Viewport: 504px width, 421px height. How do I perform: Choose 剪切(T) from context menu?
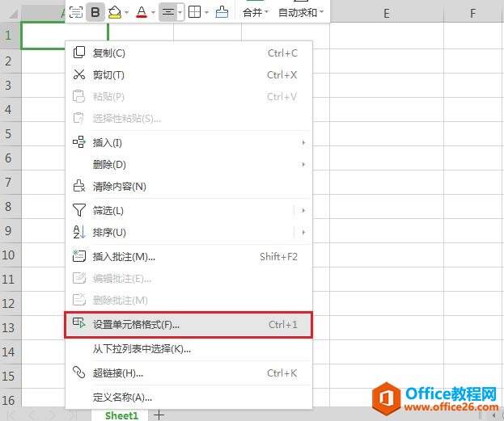coord(188,74)
